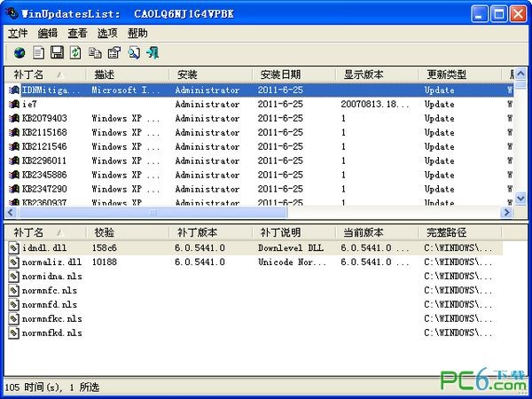Click the status bar 105 时间(s), 1 所选
Viewport: 532px width, 399px height.
[x=52, y=387]
